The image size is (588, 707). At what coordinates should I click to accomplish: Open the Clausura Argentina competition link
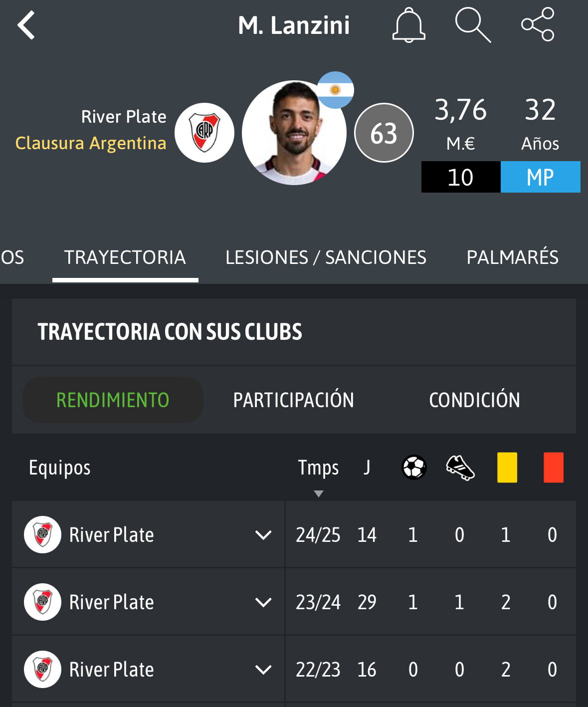pos(91,143)
